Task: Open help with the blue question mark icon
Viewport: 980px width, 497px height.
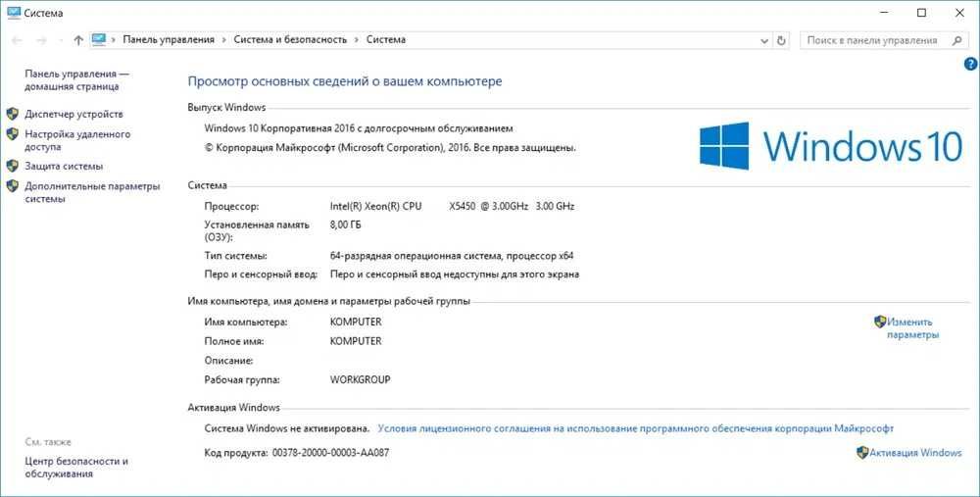Action: 970,63
